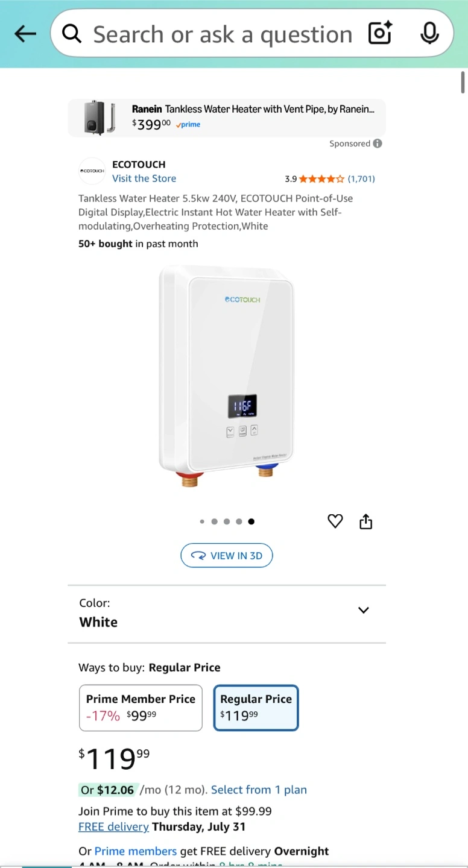
Task: Activate microphone voice search icon
Action: point(429,33)
